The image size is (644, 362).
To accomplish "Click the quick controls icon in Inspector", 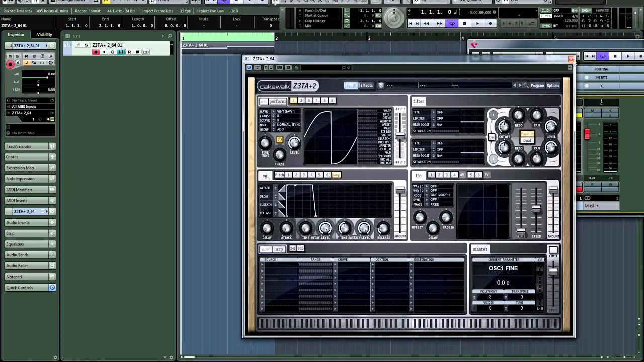I will click(52, 288).
